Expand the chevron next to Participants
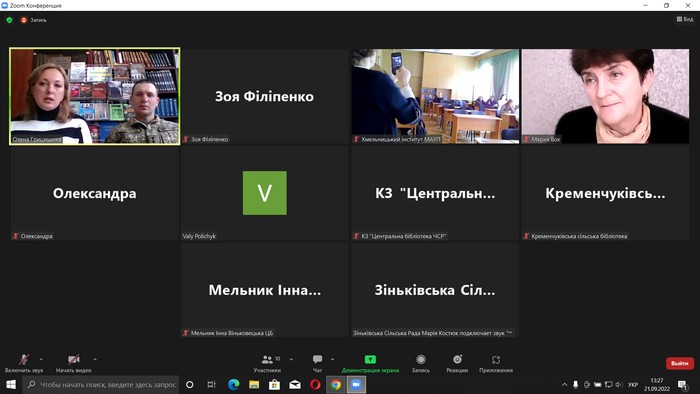This screenshot has width=700, height=394. coord(292,359)
